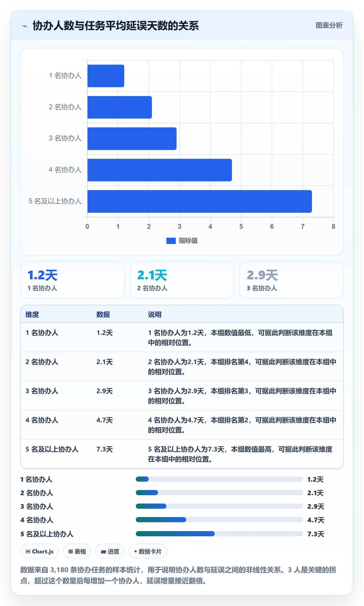Click the table description containing 本组排名第4
This screenshot has width=364, height=606.
[242, 367]
